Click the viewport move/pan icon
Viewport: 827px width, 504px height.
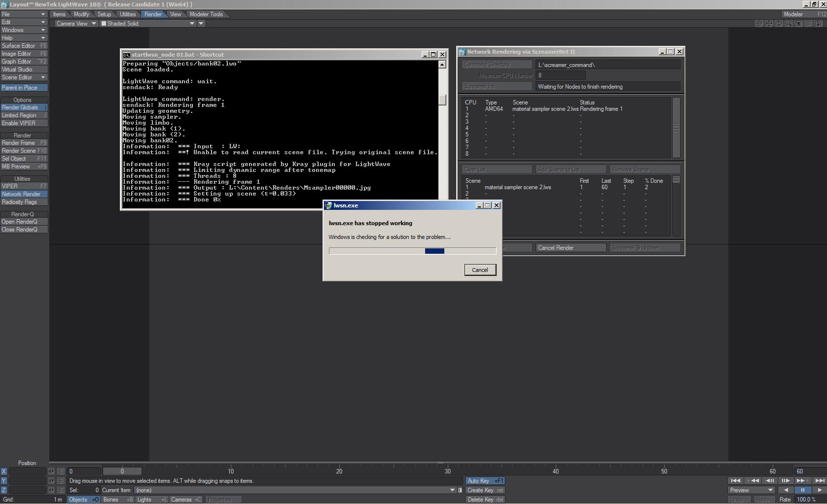[769, 24]
